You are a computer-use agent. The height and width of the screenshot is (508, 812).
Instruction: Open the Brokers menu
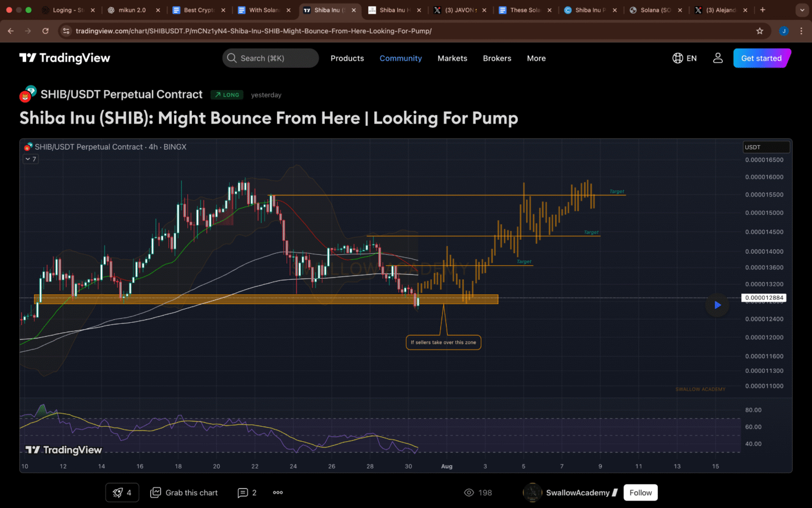(497, 58)
